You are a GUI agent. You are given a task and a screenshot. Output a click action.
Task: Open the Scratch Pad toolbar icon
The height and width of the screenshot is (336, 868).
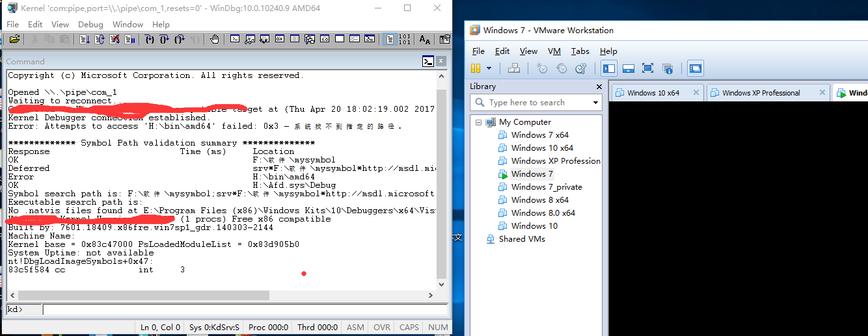340,39
